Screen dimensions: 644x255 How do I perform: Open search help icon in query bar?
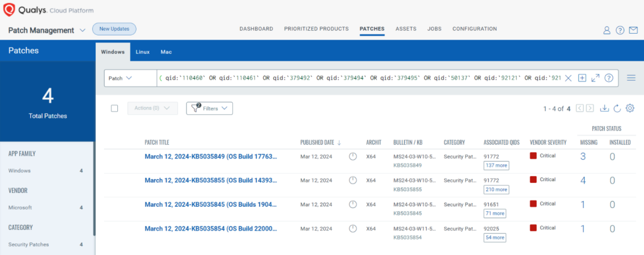608,78
